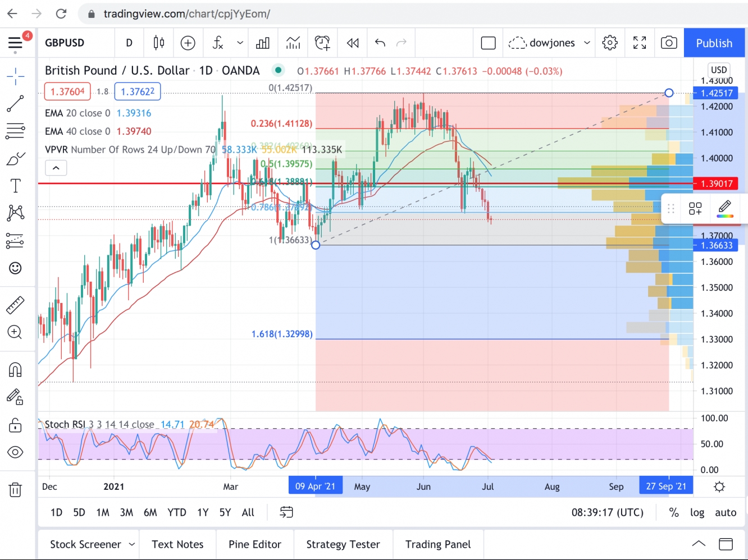
Task: Select the VPVR indicator legend
Action: click(130, 150)
